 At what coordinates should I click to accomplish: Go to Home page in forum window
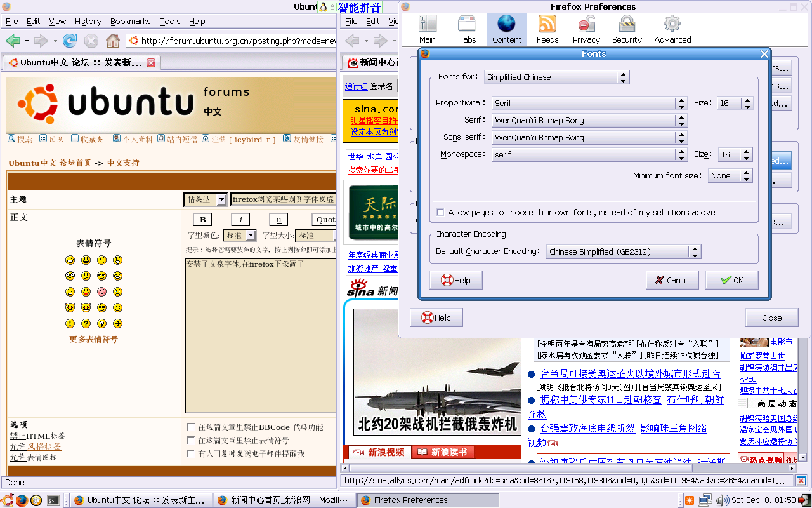point(113,41)
